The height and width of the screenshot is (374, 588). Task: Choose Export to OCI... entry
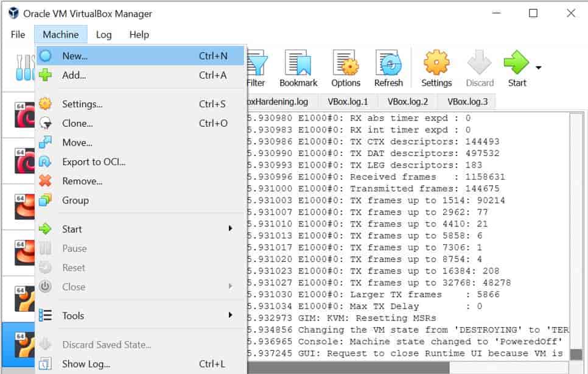[141, 161]
